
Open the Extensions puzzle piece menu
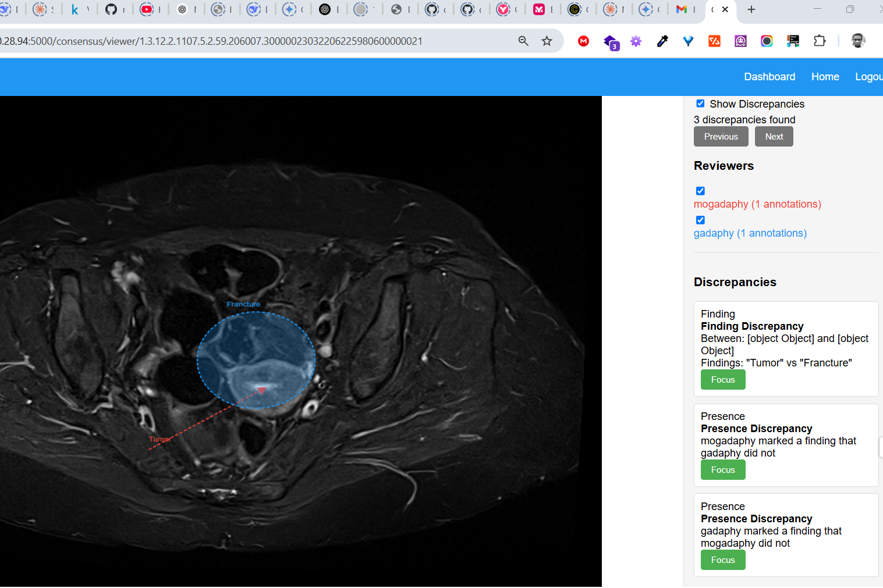(820, 41)
